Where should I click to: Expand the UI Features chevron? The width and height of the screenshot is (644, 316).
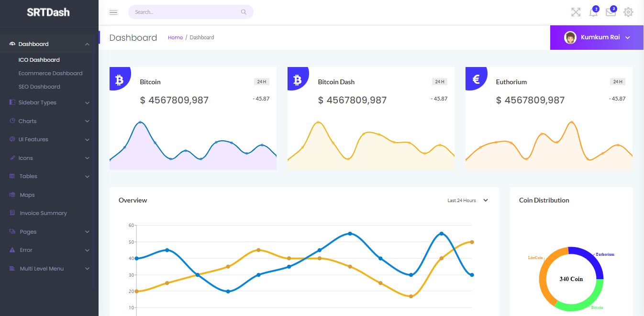pyautogui.click(x=87, y=139)
